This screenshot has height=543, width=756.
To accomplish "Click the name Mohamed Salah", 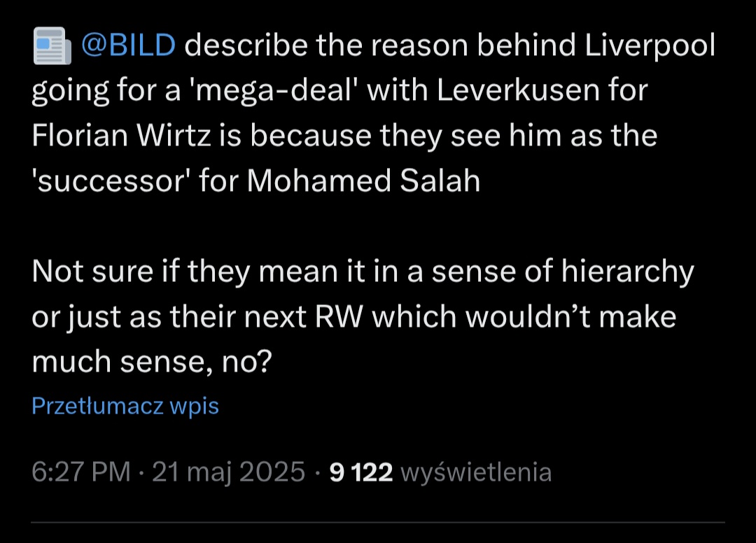I will coord(363,181).
